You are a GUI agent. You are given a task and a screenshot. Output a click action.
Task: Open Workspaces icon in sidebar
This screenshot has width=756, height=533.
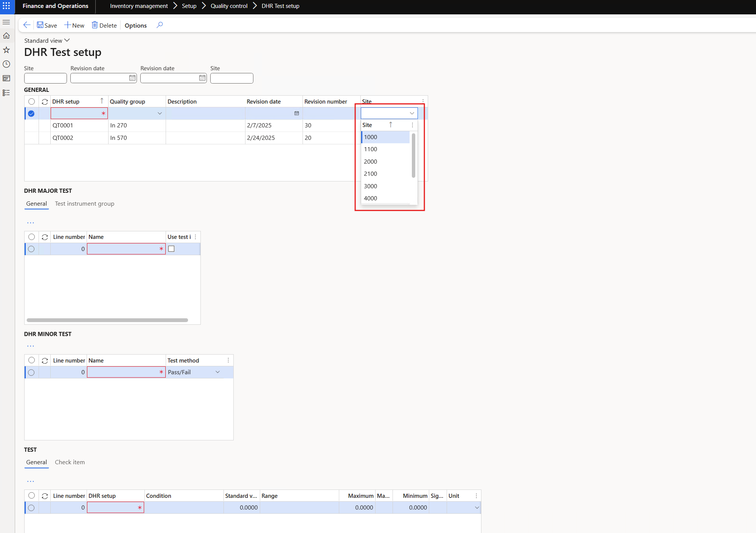(x=6, y=78)
